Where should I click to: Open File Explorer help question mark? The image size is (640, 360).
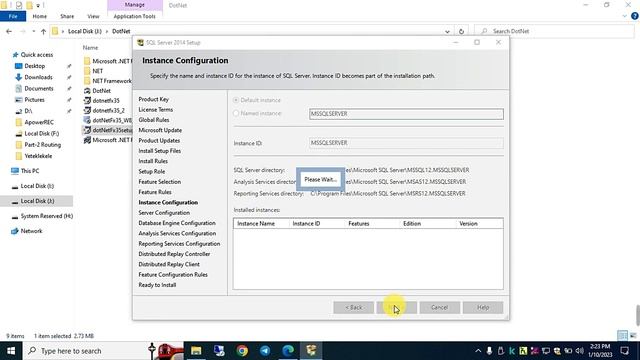[x=634, y=16]
